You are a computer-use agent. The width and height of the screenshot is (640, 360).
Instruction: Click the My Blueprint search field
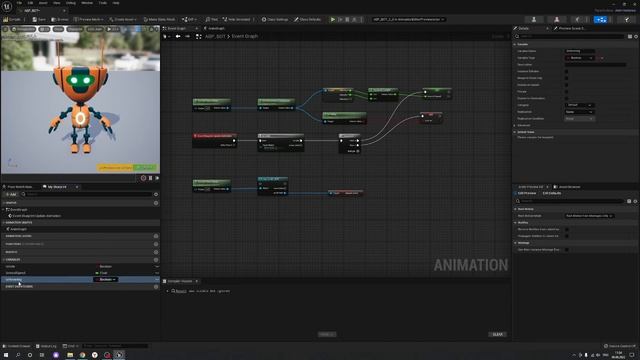(x=87, y=194)
